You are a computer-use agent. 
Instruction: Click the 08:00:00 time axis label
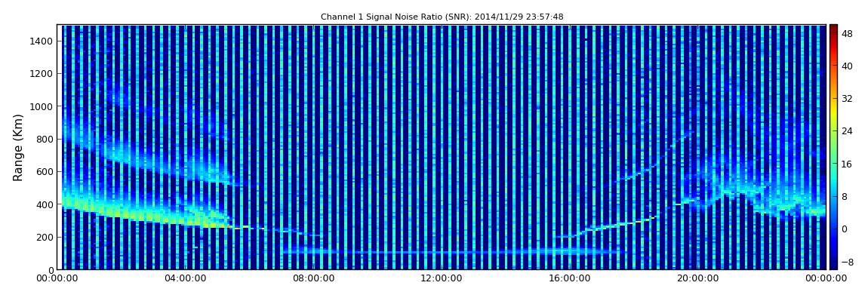[313, 279]
